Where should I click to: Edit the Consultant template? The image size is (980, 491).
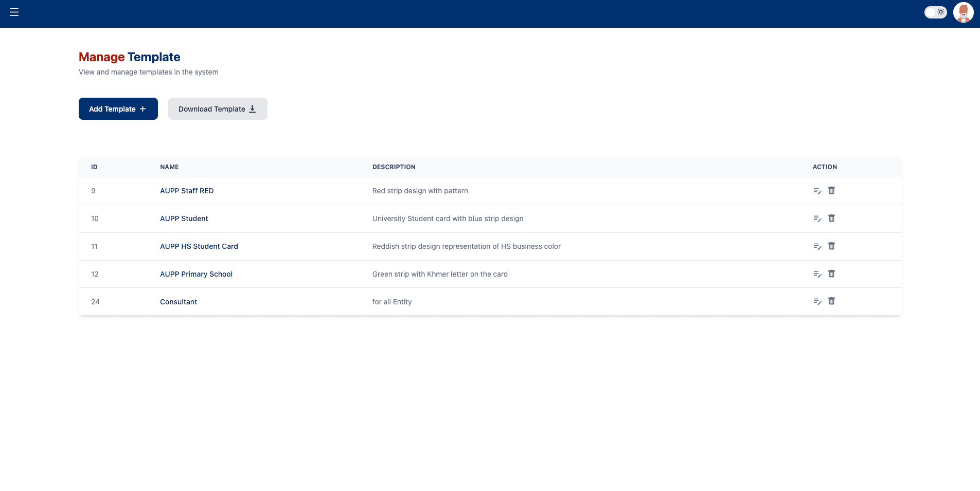pos(817,302)
